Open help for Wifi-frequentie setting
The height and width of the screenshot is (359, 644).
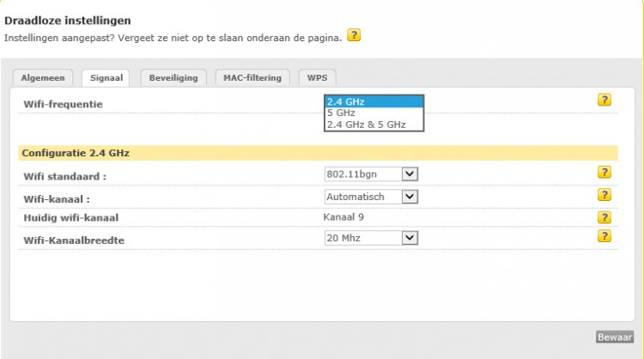(x=605, y=100)
